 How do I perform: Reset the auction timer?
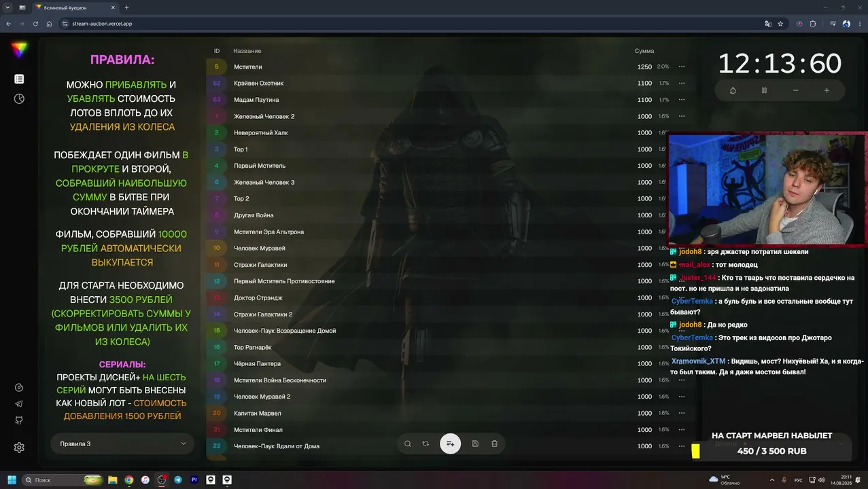(x=733, y=90)
